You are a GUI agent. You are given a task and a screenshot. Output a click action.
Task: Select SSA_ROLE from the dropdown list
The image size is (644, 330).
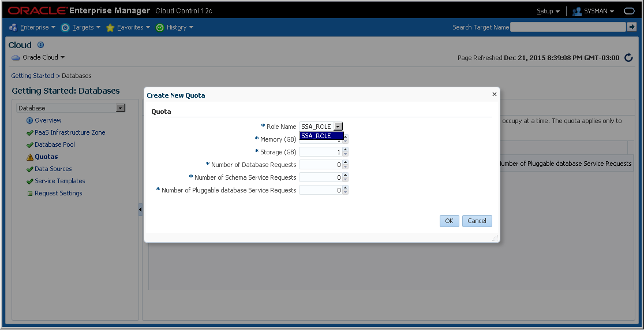click(x=321, y=136)
